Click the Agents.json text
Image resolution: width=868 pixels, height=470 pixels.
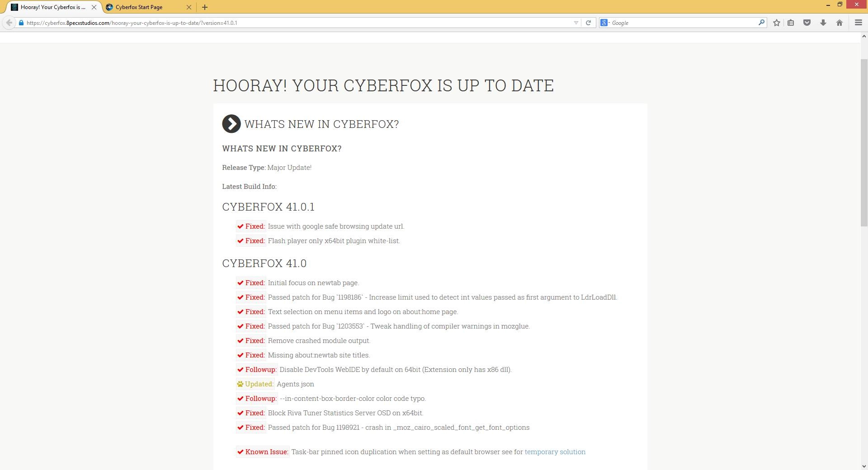pyautogui.click(x=295, y=384)
